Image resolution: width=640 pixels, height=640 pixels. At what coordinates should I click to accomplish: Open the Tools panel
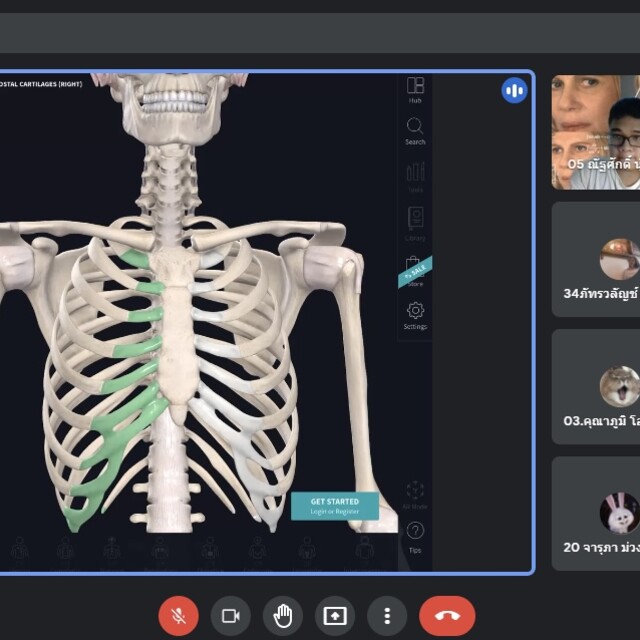coord(415,176)
